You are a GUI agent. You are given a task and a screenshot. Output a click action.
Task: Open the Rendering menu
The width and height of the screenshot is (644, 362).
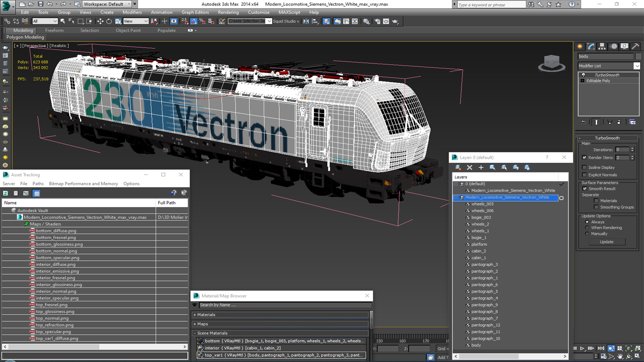[x=228, y=12]
